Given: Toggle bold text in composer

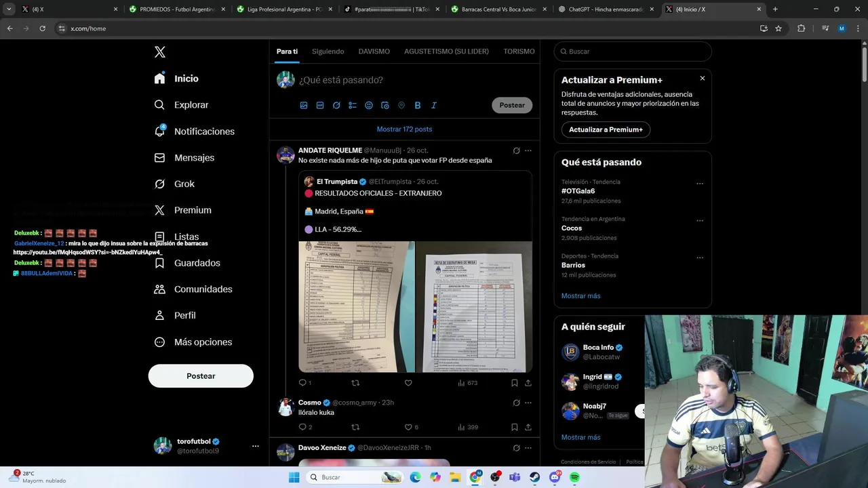Looking at the screenshot, I should pyautogui.click(x=418, y=105).
